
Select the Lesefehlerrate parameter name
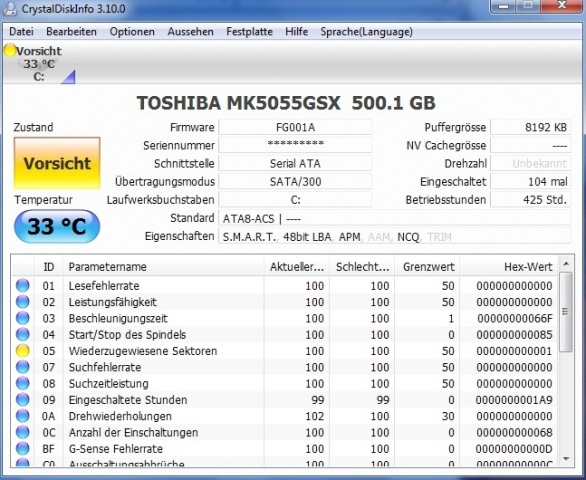(x=104, y=286)
